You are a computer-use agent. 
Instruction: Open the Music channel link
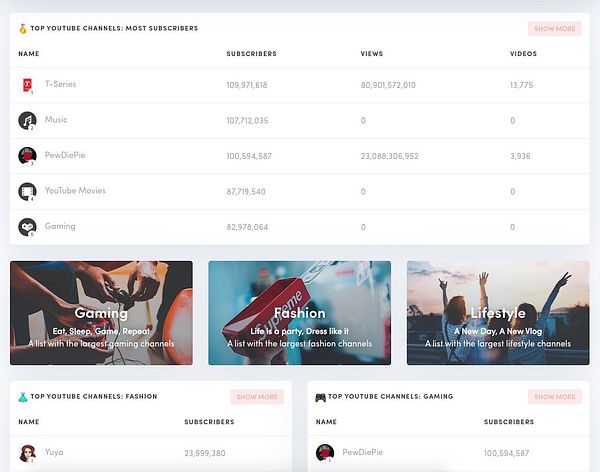(x=56, y=119)
